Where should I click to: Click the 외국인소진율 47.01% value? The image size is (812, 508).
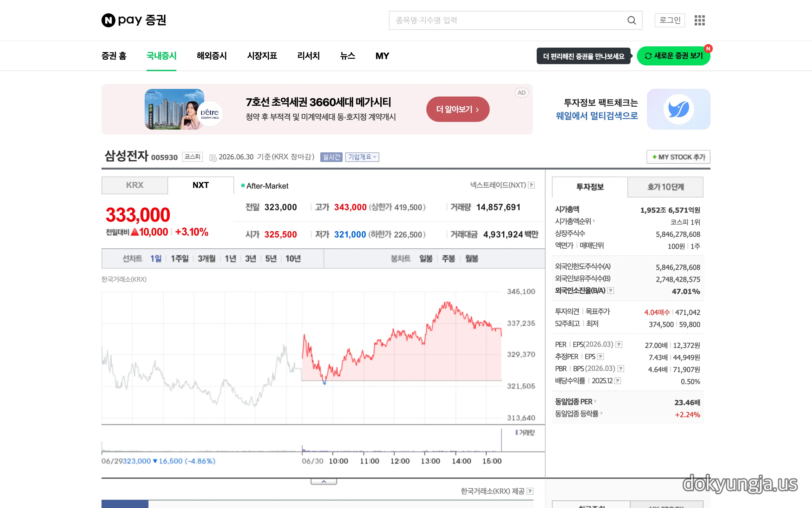686,292
